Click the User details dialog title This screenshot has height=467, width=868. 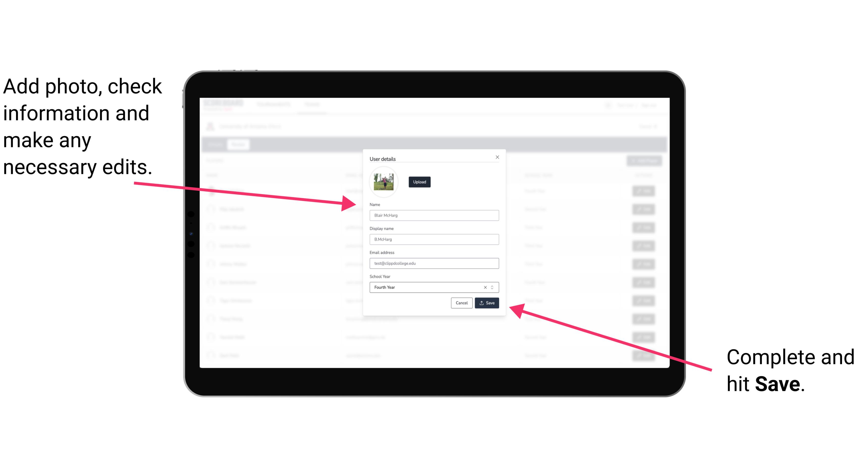[x=383, y=158]
